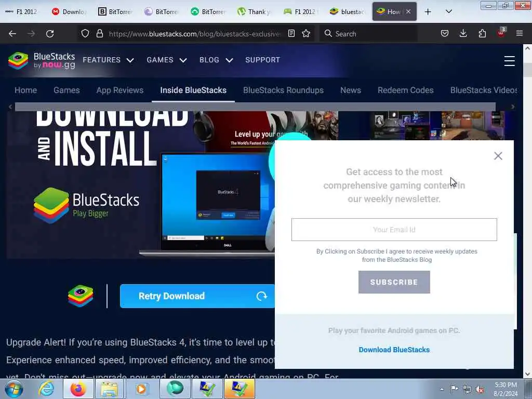The height and width of the screenshot is (399, 532).
Task: Go back with the browser back arrow
Action: [12, 34]
